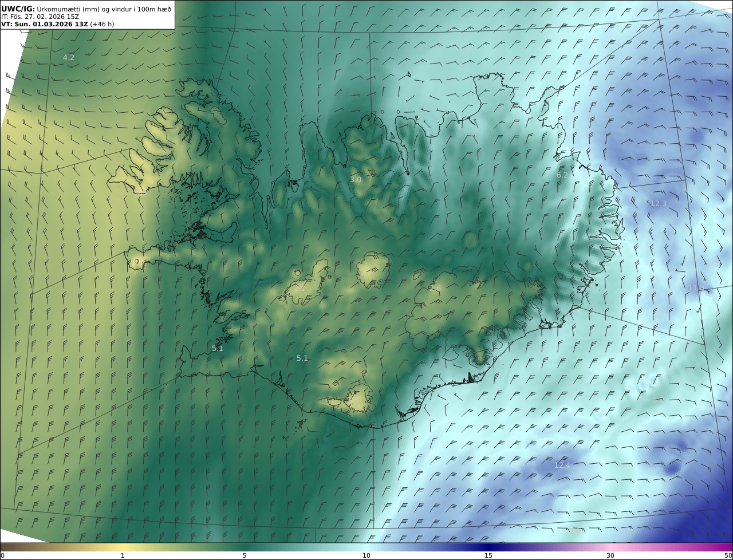
Task: Click the '30' tick on the color scale
Action: coord(610,555)
